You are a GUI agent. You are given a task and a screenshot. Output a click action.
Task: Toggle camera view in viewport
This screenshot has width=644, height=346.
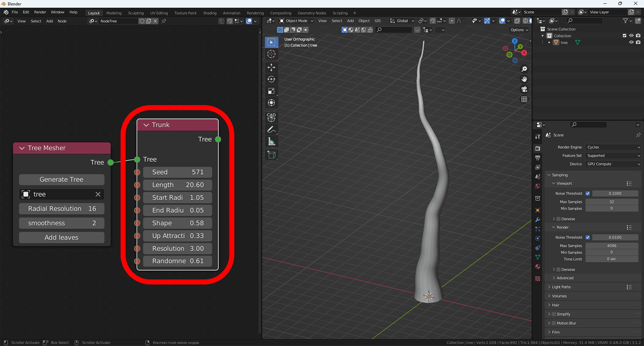[x=524, y=89]
